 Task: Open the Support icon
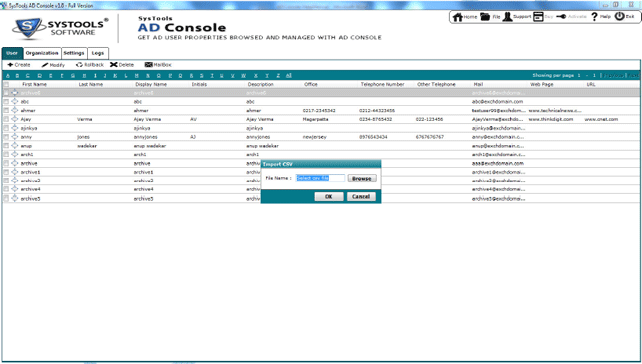(x=507, y=17)
